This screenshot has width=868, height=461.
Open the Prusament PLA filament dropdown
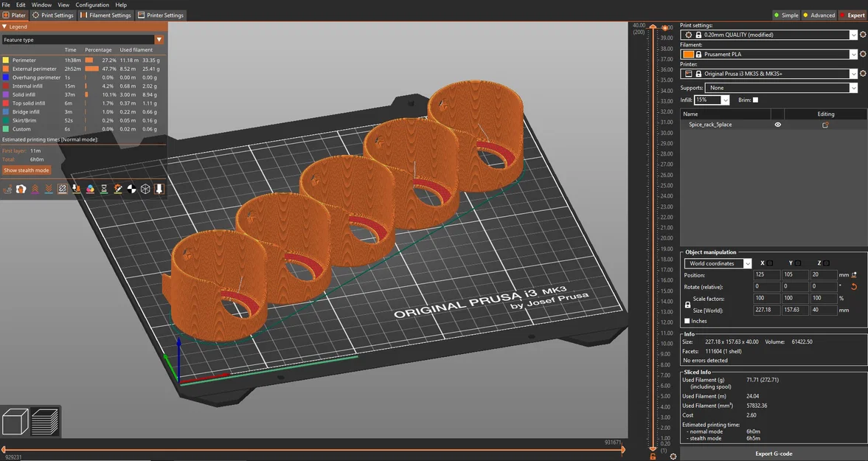pos(853,55)
